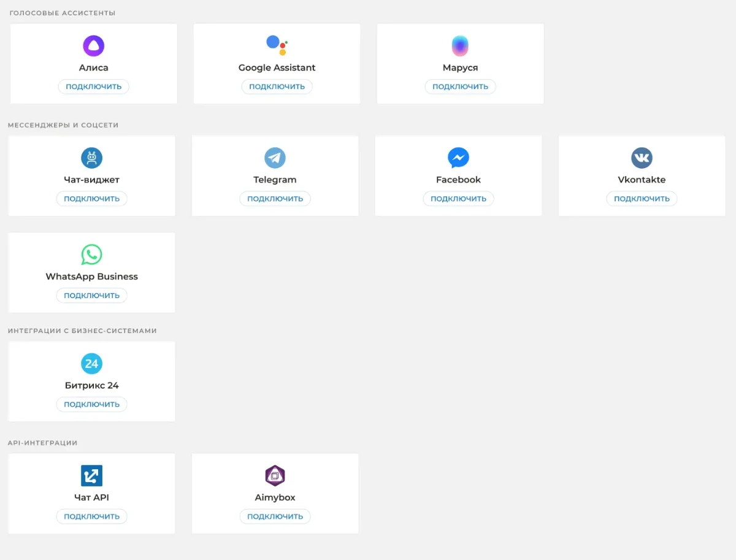Click the Чат-виджет robot icon
The image size is (736, 560).
pyautogui.click(x=92, y=158)
